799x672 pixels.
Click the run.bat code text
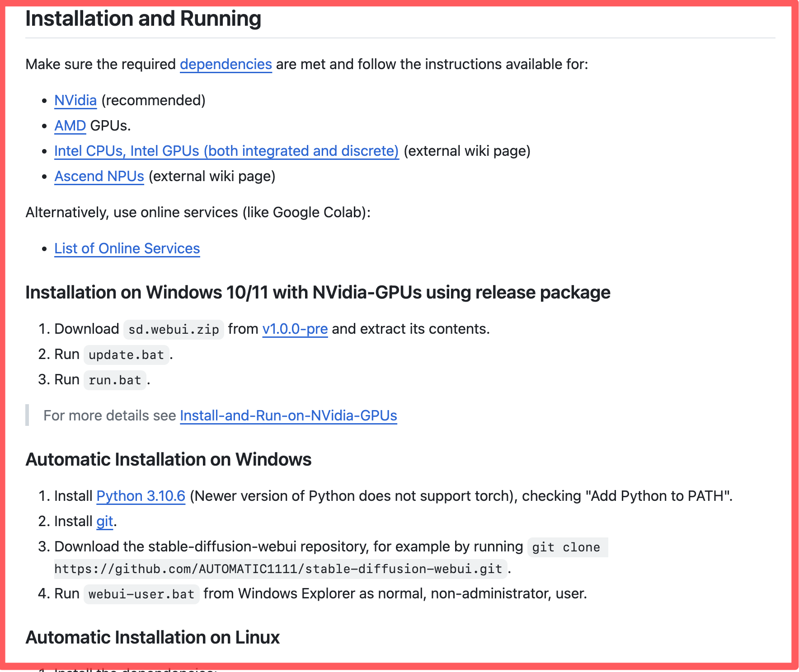coord(115,380)
